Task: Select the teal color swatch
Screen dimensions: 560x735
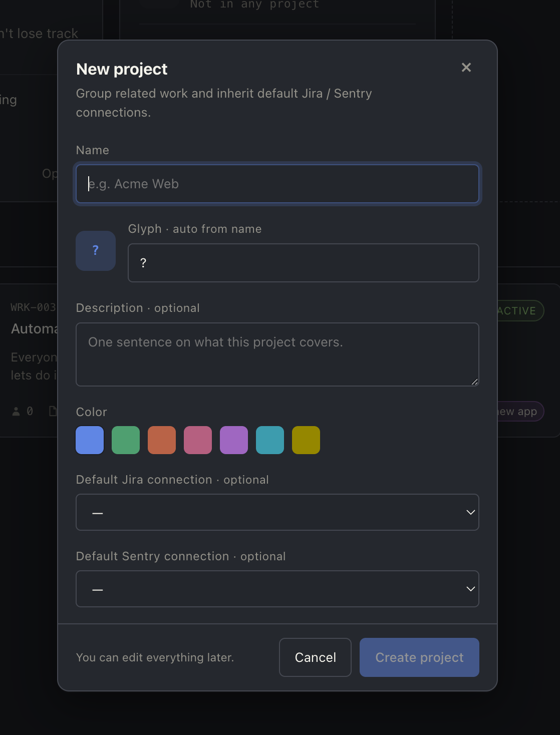Action: 270,440
